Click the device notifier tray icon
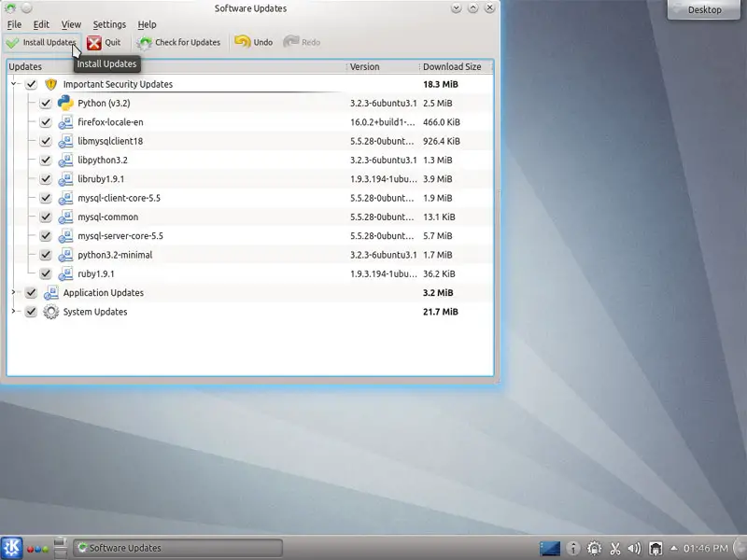 (656, 549)
